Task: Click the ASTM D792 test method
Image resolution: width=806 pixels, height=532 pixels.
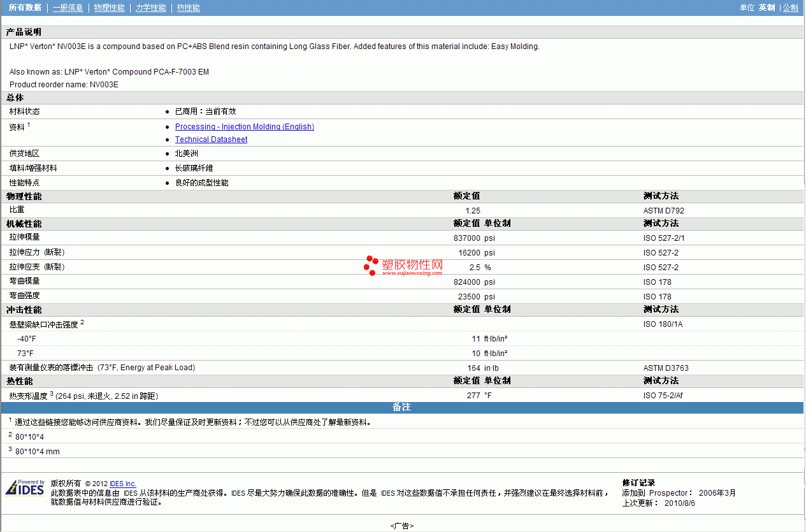Action: [x=664, y=211]
